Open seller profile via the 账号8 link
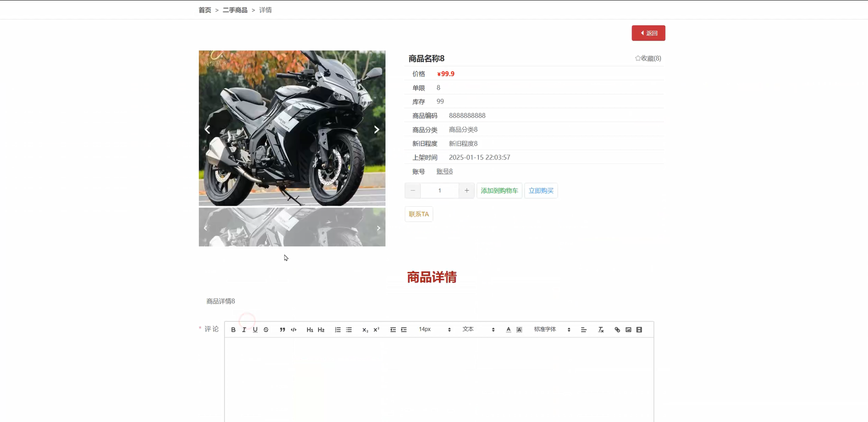This screenshot has height=422, width=868. click(x=444, y=171)
